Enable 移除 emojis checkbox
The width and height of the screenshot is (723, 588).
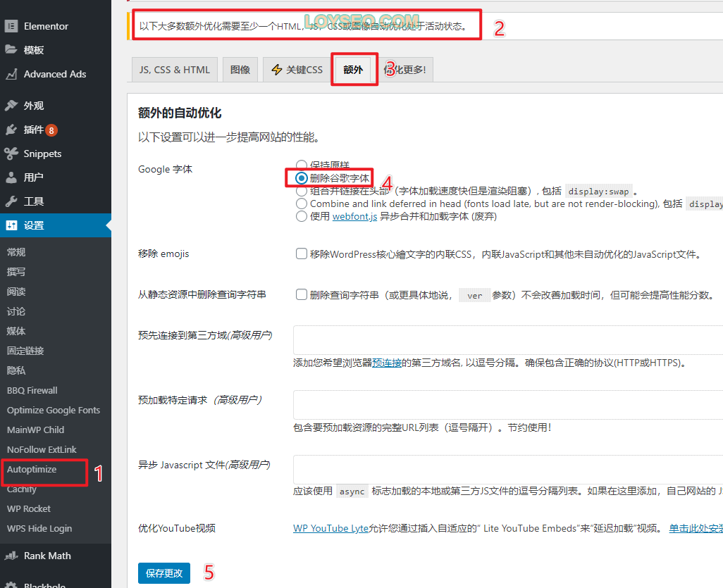pyautogui.click(x=301, y=254)
